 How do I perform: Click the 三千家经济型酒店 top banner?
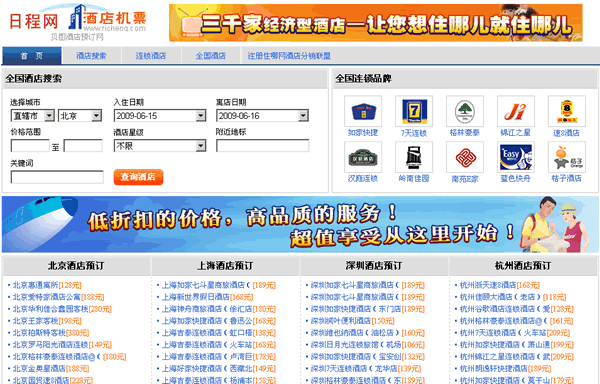pos(376,23)
